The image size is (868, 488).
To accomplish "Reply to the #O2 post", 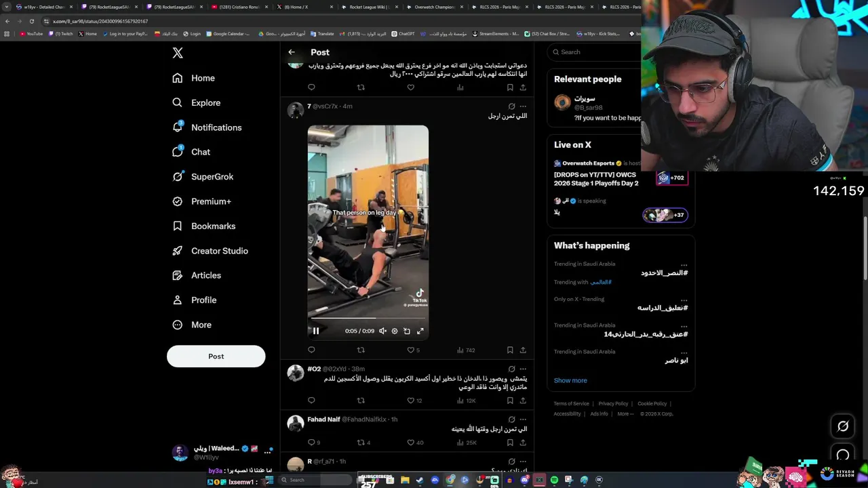I will point(311,401).
